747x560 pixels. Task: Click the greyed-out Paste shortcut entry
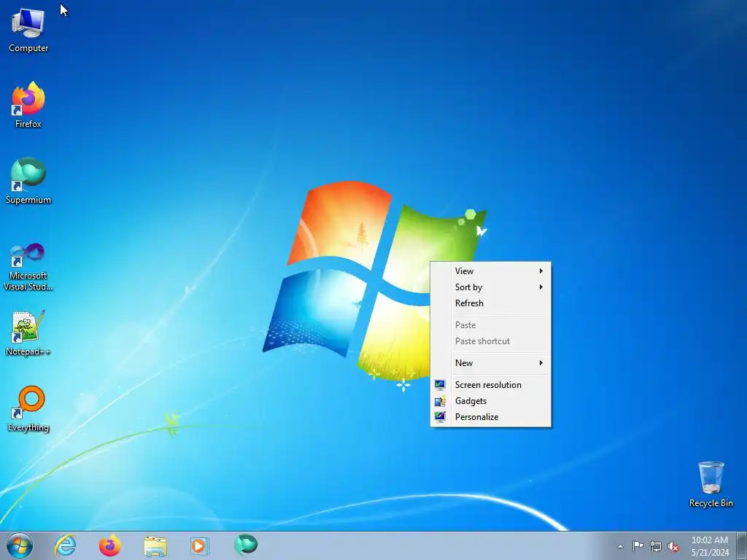point(491,341)
